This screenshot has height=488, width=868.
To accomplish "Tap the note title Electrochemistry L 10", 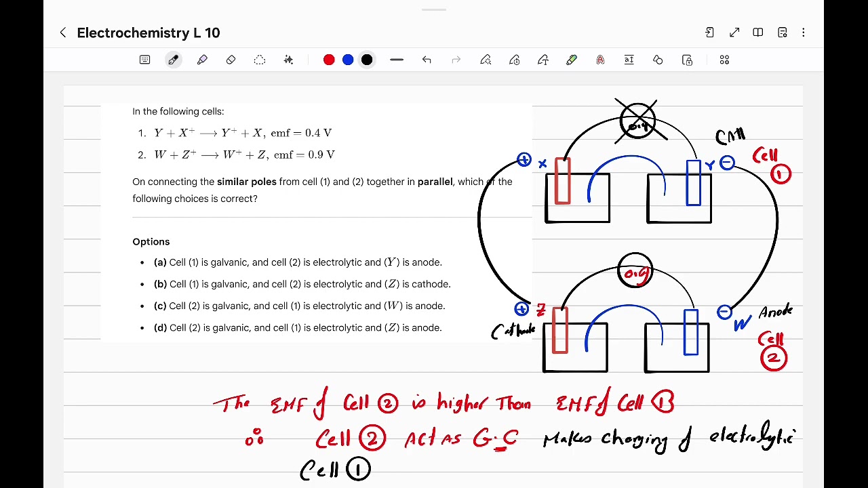I will (149, 33).
